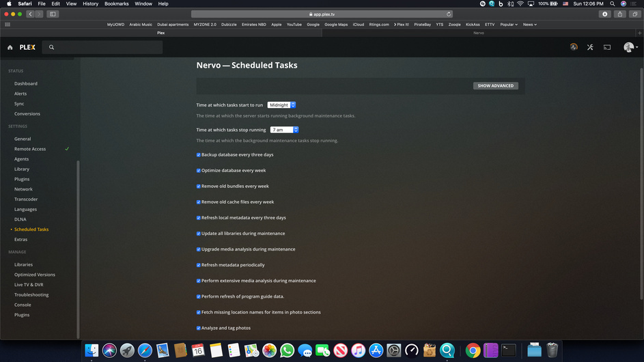Viewport: 644px width, 362px height.
Task: Open the Plex cast to player icon
Action: click(x=607, y=47)
